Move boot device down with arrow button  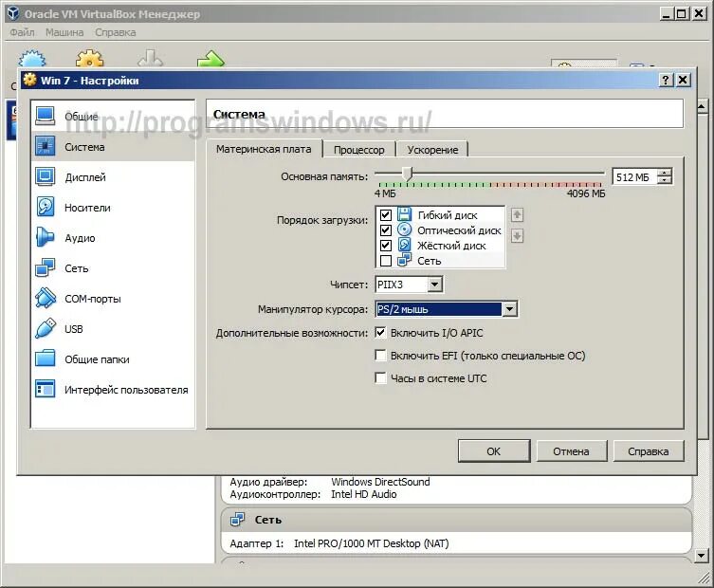coord(517,236)
